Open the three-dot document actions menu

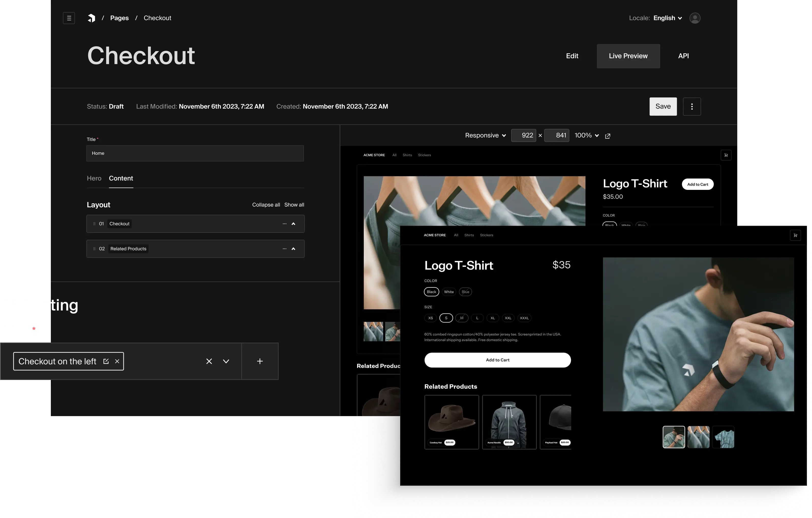click(691, 106)
